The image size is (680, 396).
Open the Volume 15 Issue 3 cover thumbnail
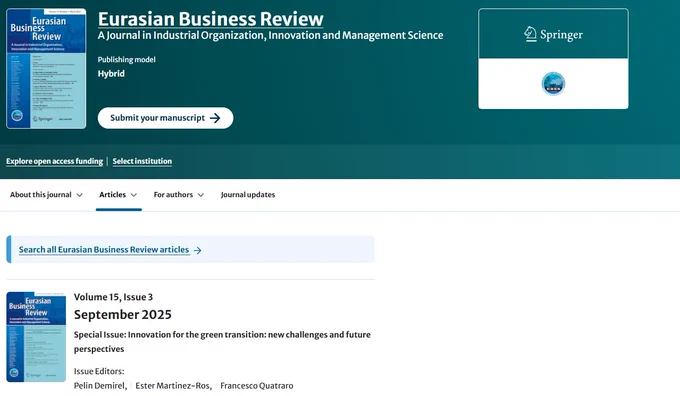pos(36,337)
